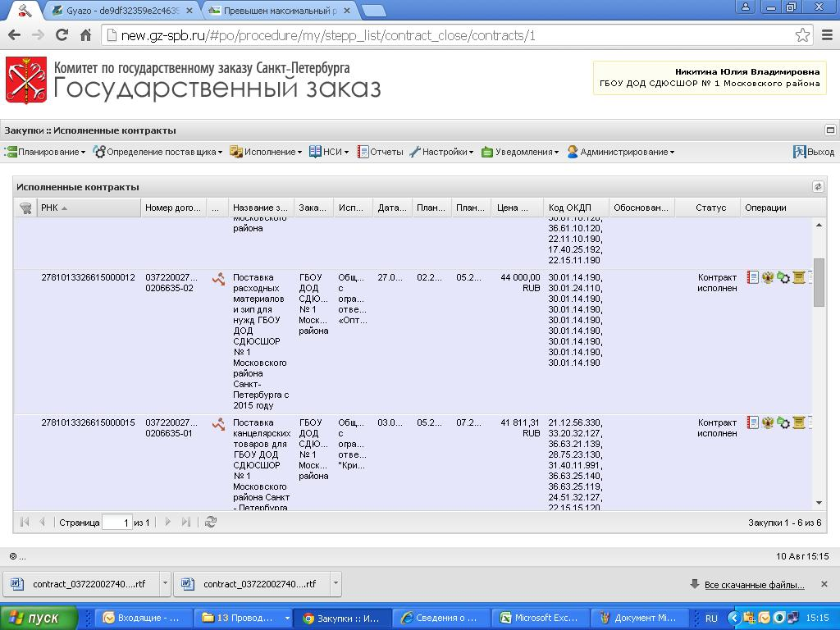Click the filter icon in grid header
Viewport: 840px width, 630px height.
25,208
